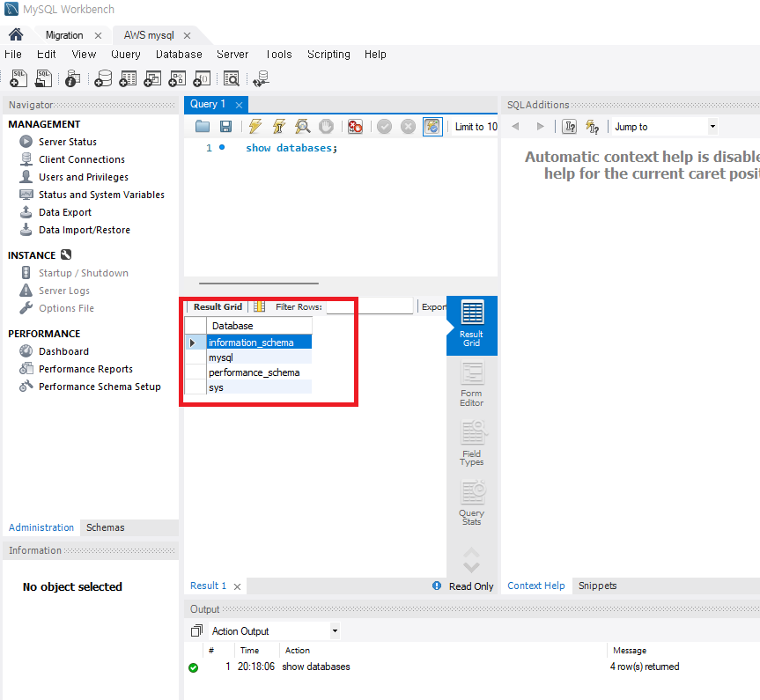Open the Query menu

126,55
